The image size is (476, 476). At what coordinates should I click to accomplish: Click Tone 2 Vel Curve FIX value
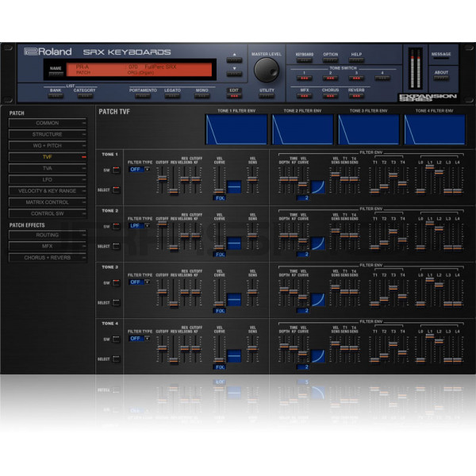(x=220, y=255)
